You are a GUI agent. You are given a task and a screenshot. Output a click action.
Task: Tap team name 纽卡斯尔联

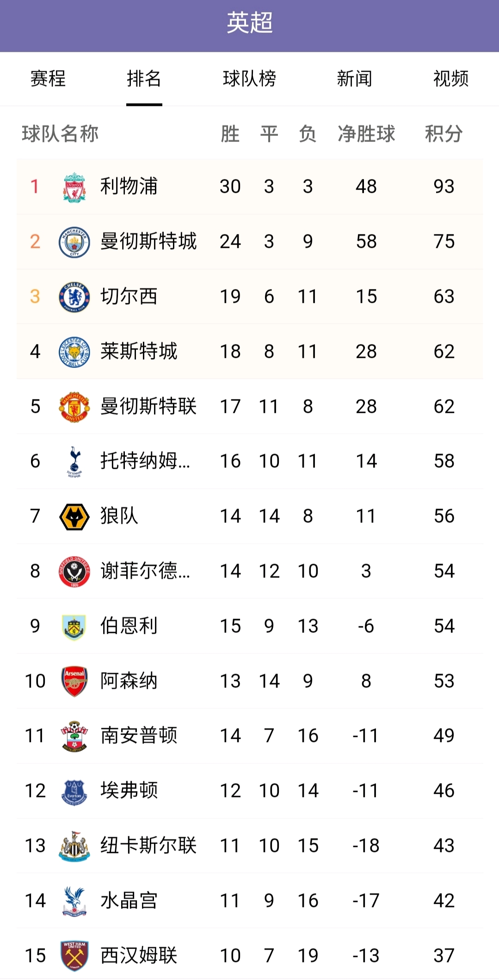pos(148,845)
